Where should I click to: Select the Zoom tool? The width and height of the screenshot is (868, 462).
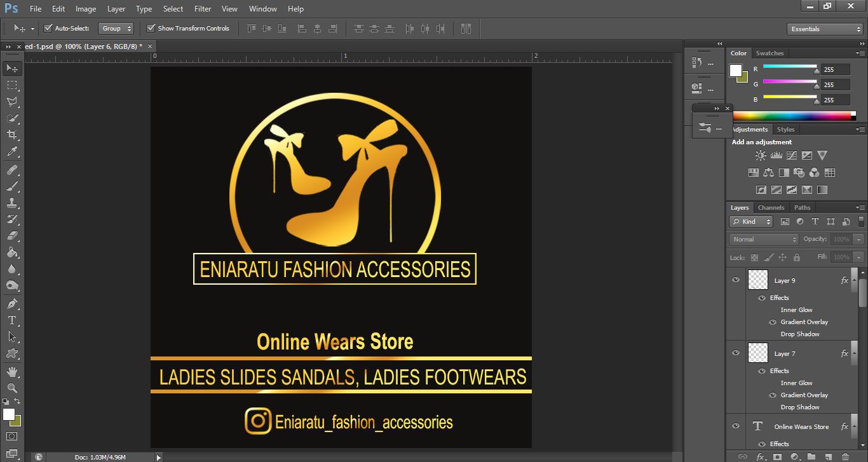[x=12, y=388]
